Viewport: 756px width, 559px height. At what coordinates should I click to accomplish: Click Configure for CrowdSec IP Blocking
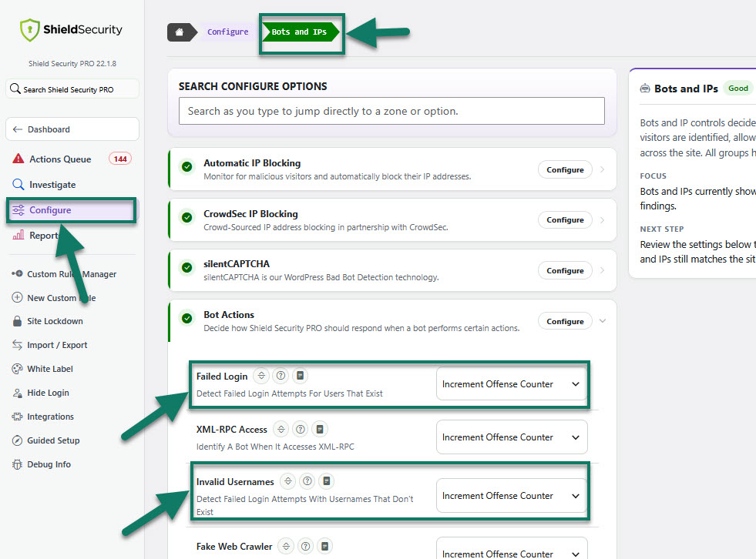click(x=565, y=219)
